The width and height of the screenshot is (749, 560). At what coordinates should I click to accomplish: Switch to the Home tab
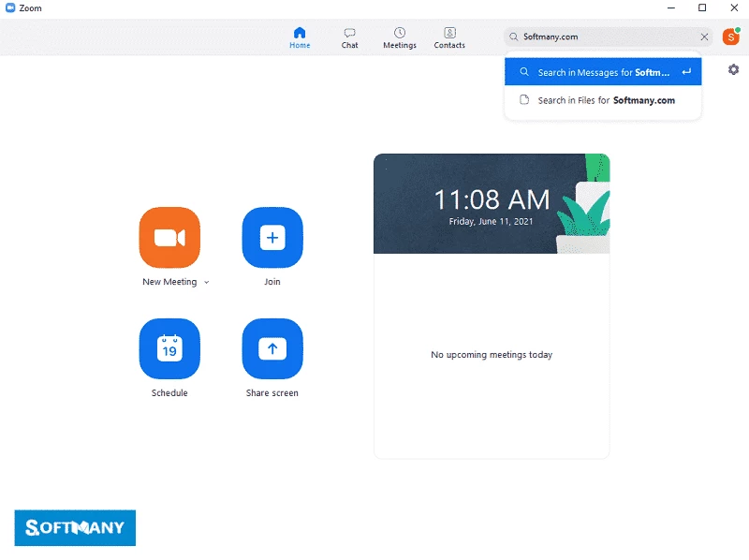tap(300, 37)
